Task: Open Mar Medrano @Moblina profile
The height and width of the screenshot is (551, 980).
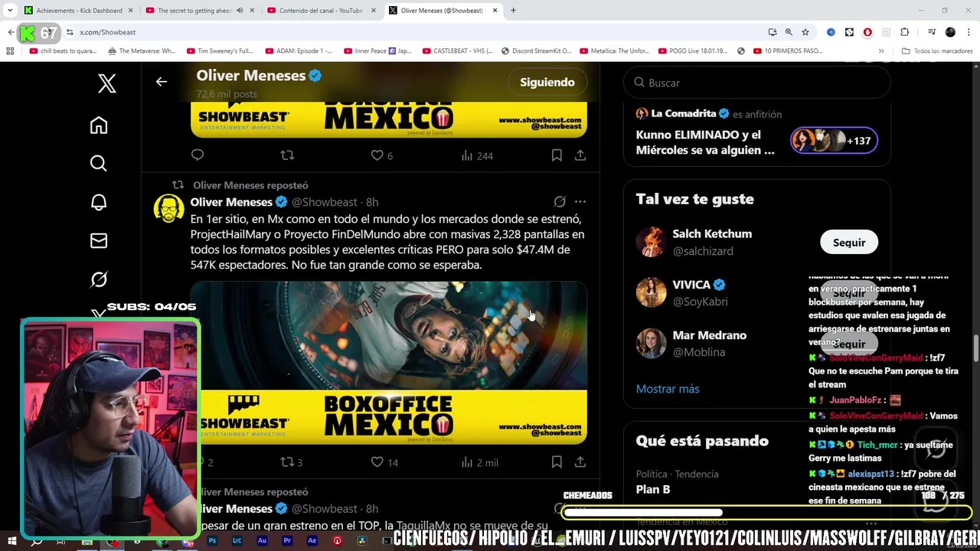Action: (709, 343)
